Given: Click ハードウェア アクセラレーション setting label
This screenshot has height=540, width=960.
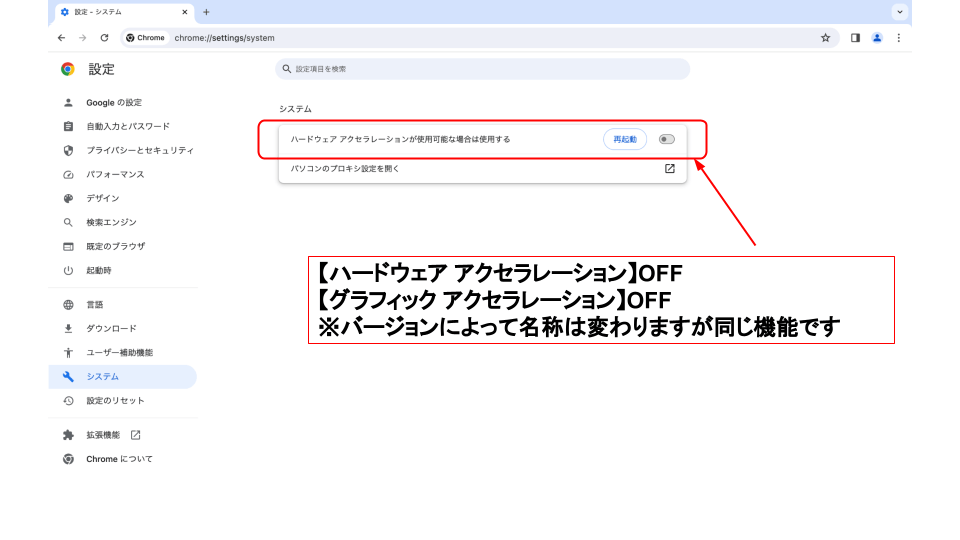Looking at the screenshot, I should (400, 140).
